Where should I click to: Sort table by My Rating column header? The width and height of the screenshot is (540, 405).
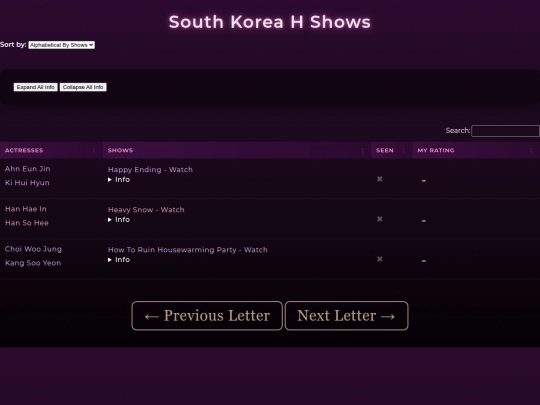(476, 150)
